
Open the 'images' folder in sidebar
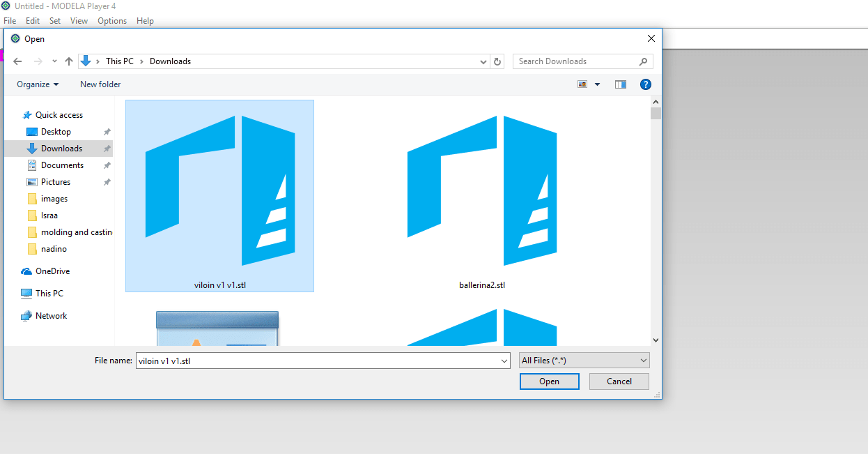(54, 199)
